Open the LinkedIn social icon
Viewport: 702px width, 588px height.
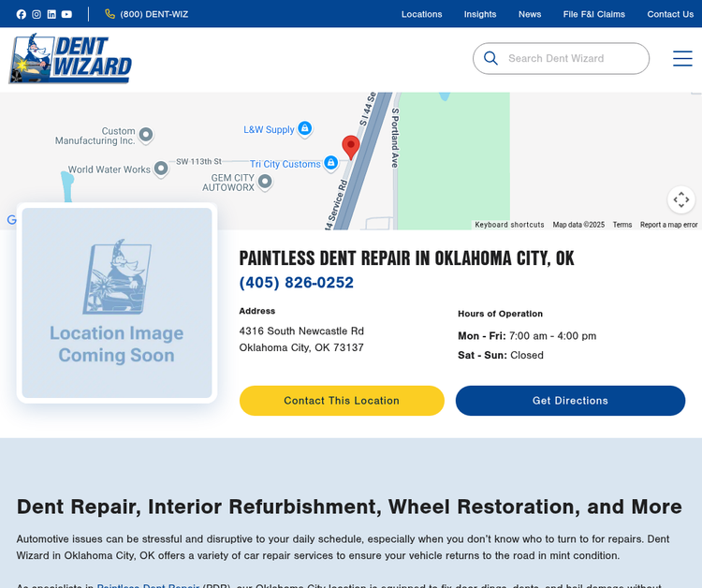pyautogui.click(x=51, y=14)
